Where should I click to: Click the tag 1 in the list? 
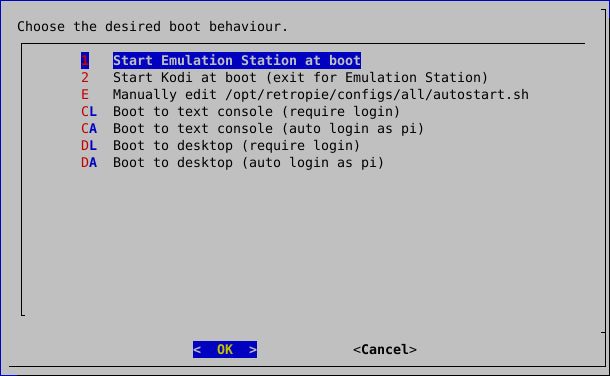[x=85, y=61]
